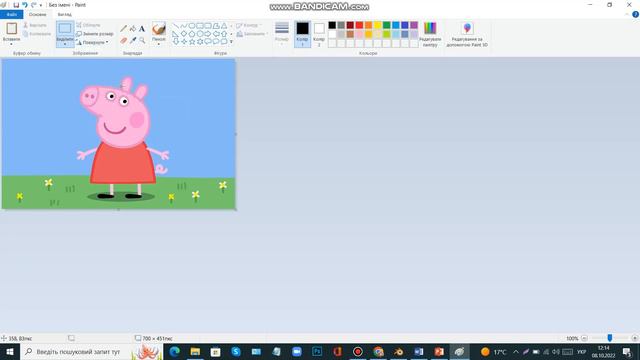The image size is (640, 360).
Task: Expand the Пензлі brushes dropdown arrow
Action: pos(159,44)
